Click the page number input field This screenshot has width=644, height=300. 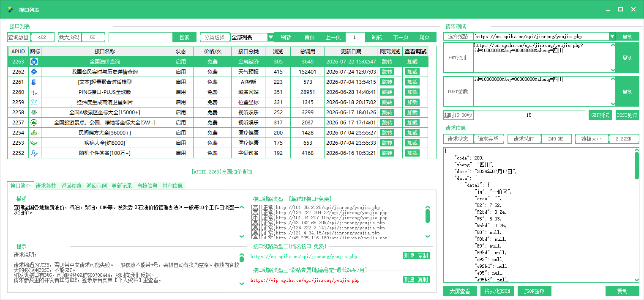click(355, 37)
